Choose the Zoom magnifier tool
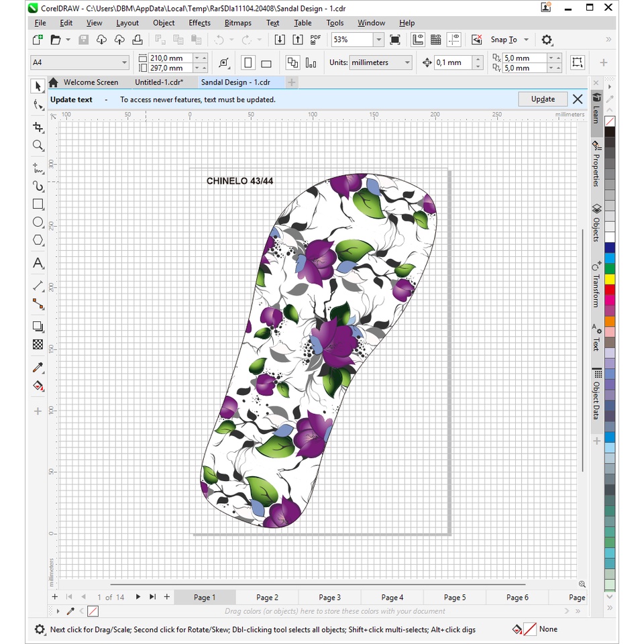The image size is (644, 644). click(38, 146)
